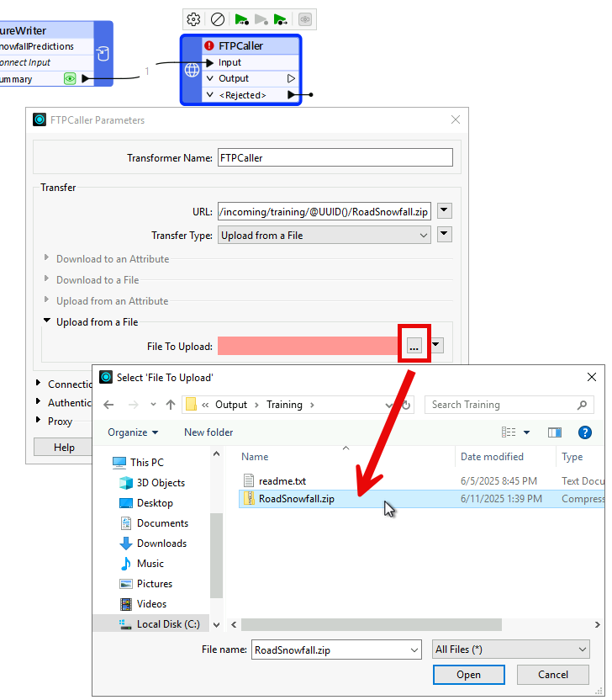Open FTPCaller transformer settings gear icon
The image size is (612, 700).
pyautogui.click(x=193, y=19)
